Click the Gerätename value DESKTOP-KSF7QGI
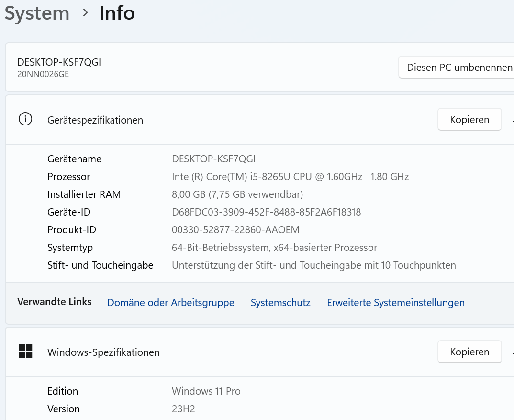514x420 pixels. [214, 159]
